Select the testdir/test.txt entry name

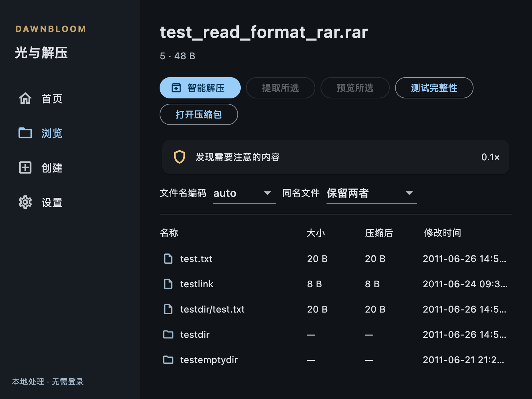pyautogui.click(x=212, y=309)
